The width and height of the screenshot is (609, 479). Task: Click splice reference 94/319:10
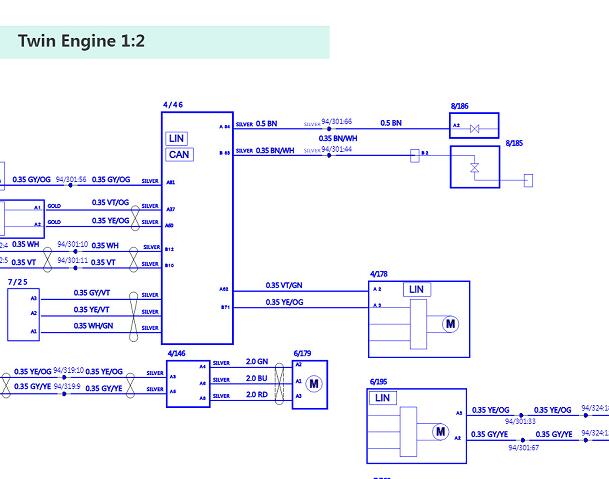click(x=68, y=370)
